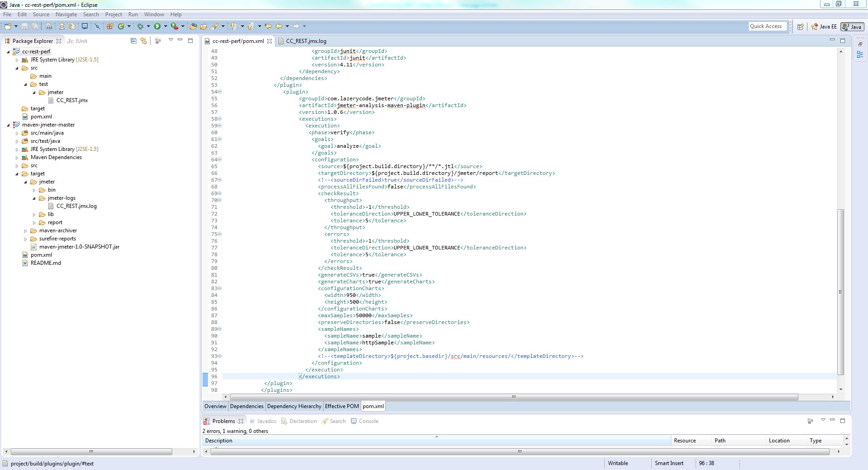The height and width of the screenshot is (470, 868).
Task: Open the New wizard dropdown arrow
Action: [16, 27]
